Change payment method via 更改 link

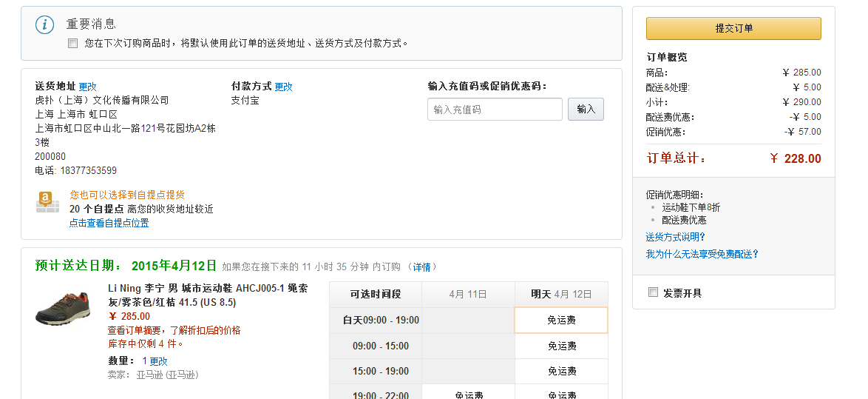click(283, 87)
